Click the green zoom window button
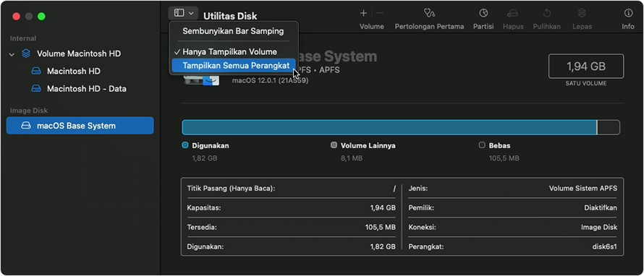This screenshot has width=644, height=276. 41,17
